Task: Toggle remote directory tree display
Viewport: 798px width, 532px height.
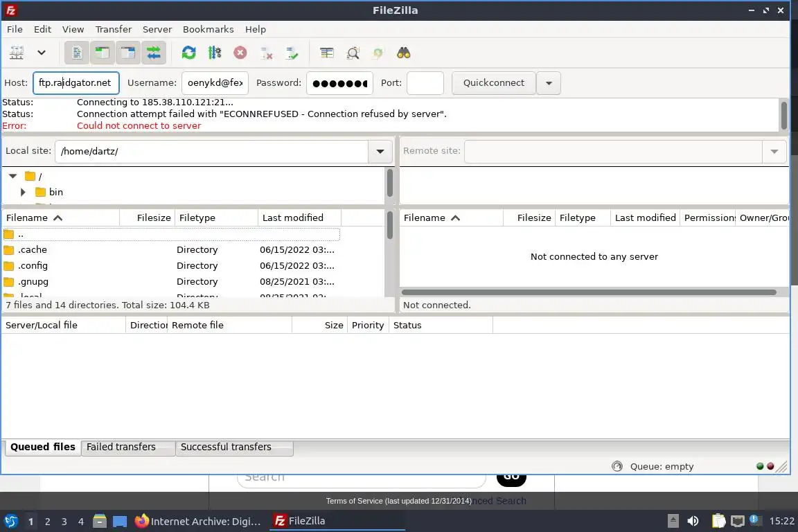Action: [x=127, y=53]
